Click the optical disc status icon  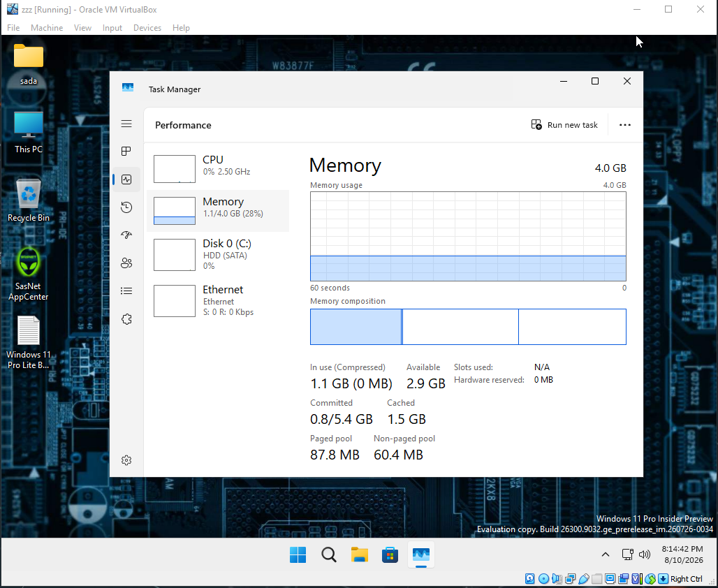tap(543, 579)
